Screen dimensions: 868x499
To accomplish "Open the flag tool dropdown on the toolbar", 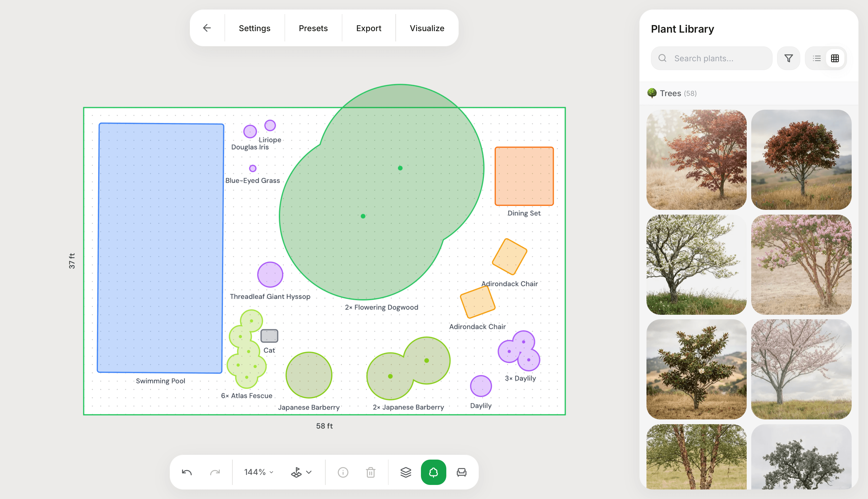I will point(301,472).
